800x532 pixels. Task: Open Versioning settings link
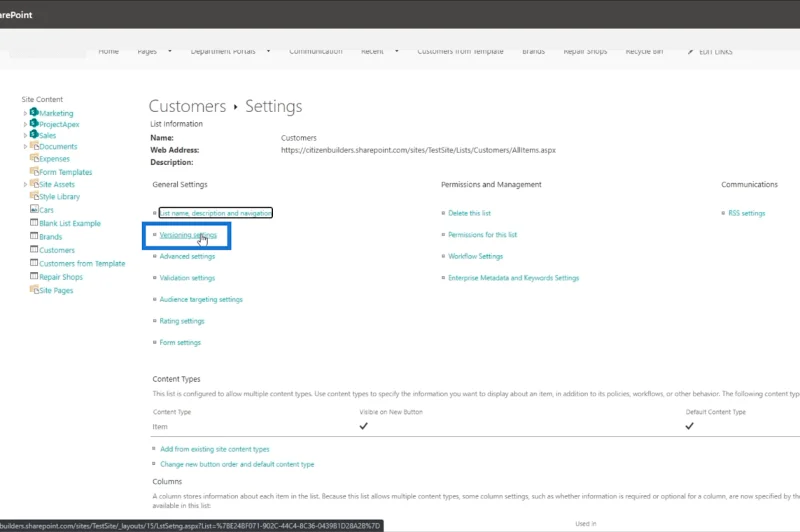click(188, 235)
